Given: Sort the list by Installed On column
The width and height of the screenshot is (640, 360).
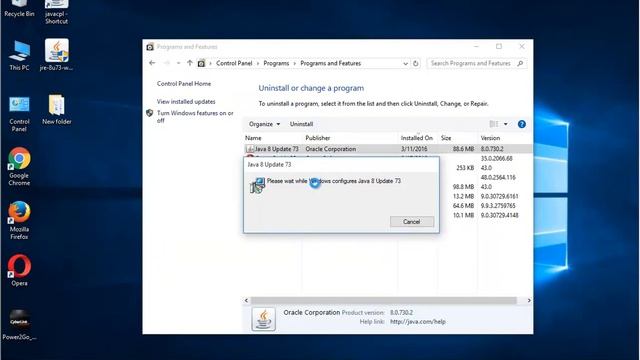Looking at the screenshot, I should [x=418, y=138].
